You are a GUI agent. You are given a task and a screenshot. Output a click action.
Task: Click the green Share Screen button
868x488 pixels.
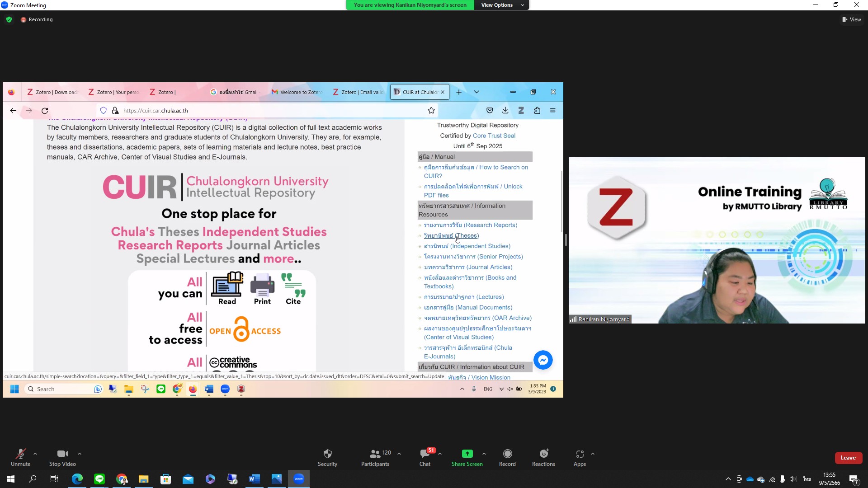click(x=467, y=457)
